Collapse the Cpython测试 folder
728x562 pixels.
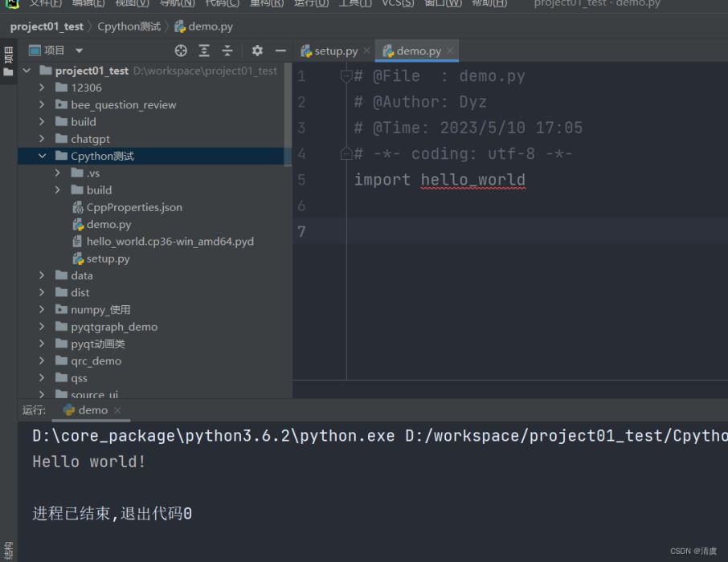click(x=42, y=156)
